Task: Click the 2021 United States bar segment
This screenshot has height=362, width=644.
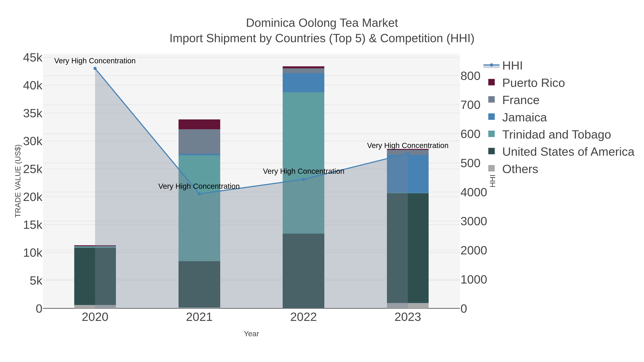Action: pyautogui.click(x=199, y=284)
